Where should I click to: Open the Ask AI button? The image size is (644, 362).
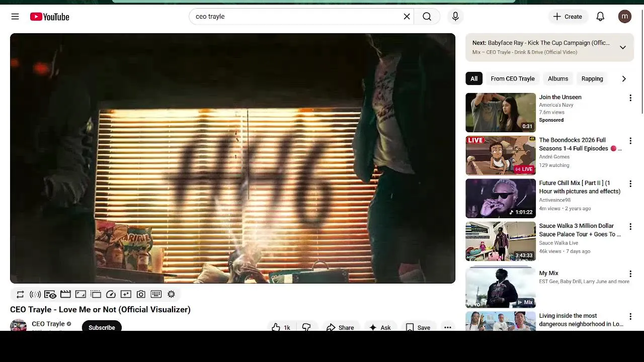380,327
